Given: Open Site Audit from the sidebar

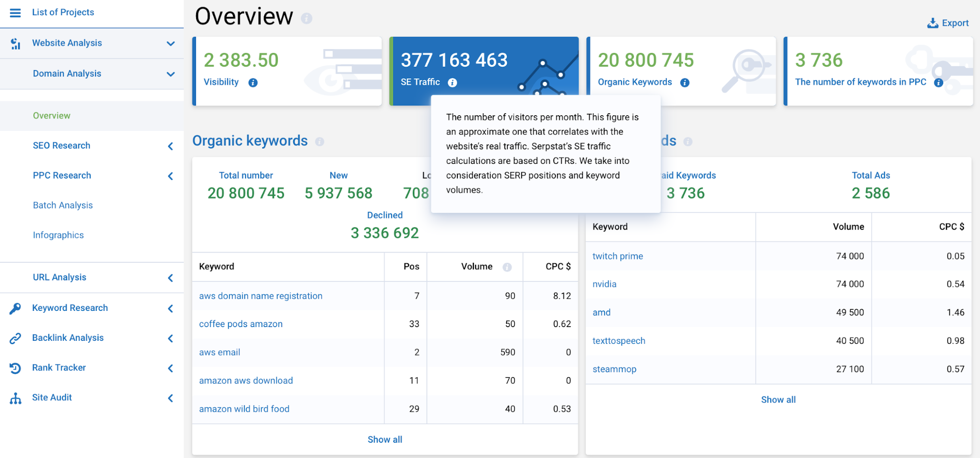Looking at the screenshot, I should coord(52,398).
